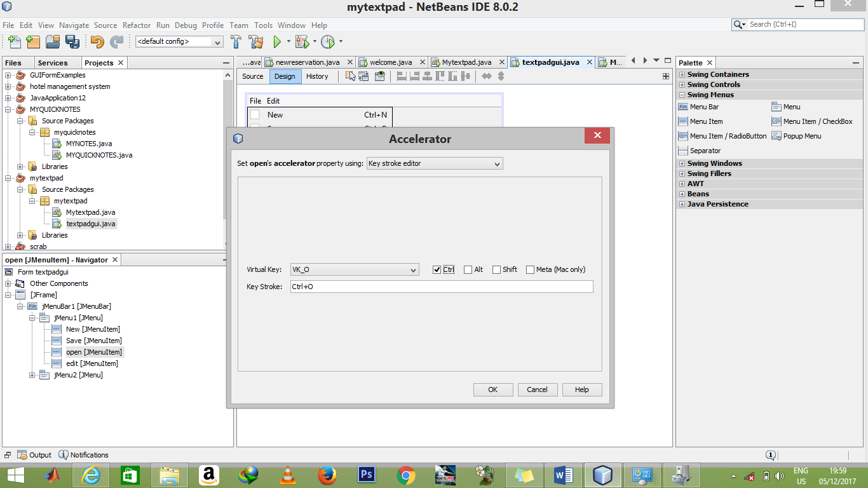Open the Services panel tab
868x488 pixels.
(x=53, y=63)
